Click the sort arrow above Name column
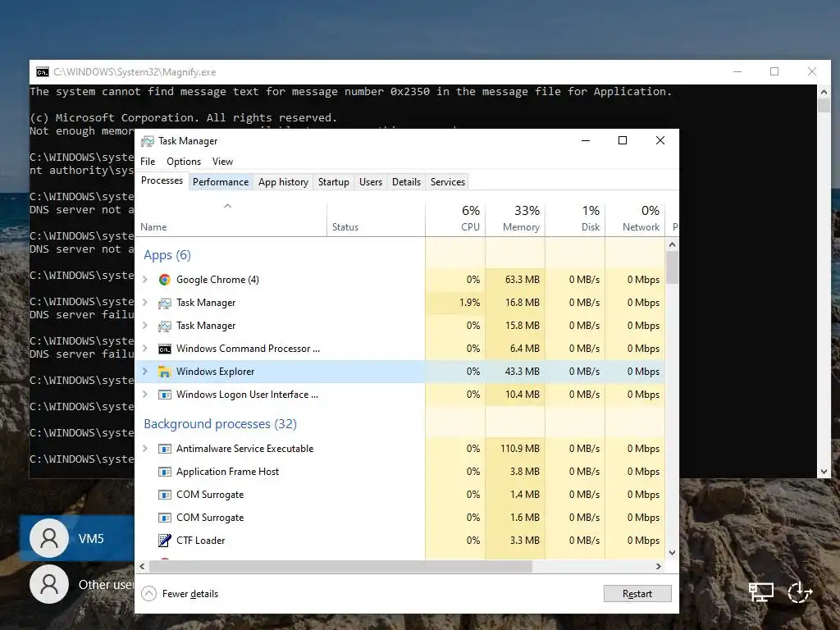The image size is (840, 630). [x=228, y=206]
